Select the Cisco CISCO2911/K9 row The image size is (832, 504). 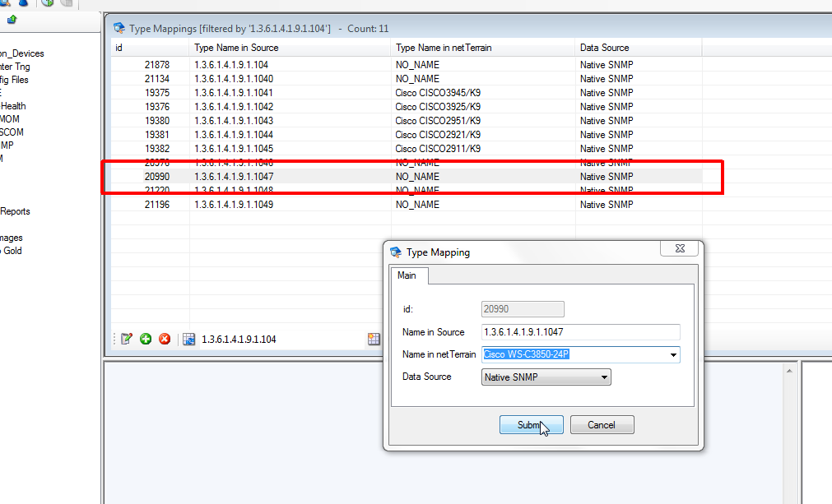[437, 149]
